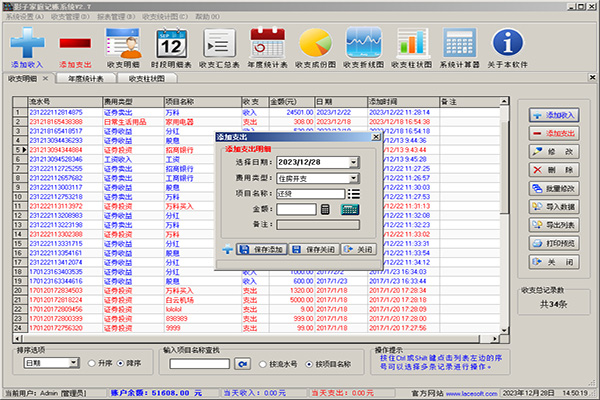The height and width of the screenshot is (400, 600).
Task: Select the 升序 radio button
Action: [91, 363]
